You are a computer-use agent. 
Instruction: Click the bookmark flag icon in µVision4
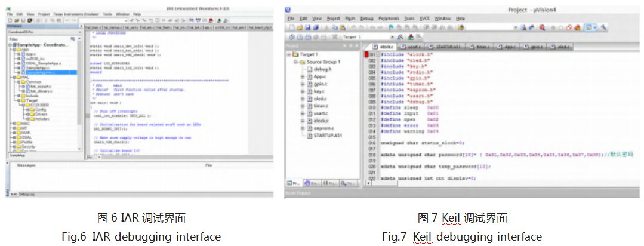tap(390, 27)
